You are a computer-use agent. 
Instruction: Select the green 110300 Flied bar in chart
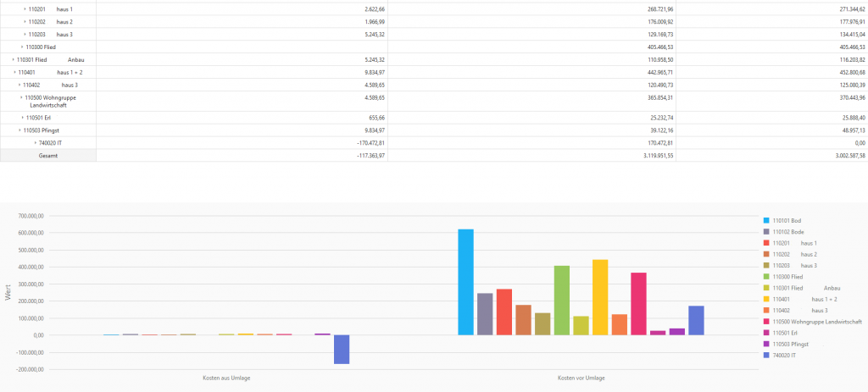click(x=561, y=301)
